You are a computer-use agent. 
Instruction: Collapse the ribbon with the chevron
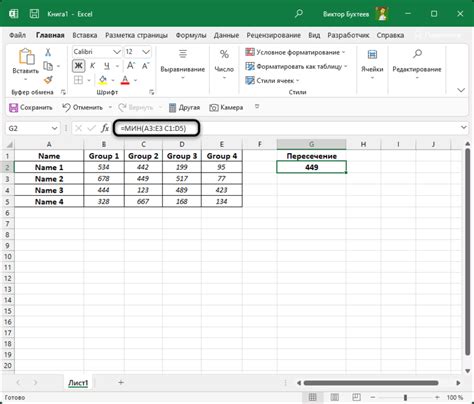461,90
